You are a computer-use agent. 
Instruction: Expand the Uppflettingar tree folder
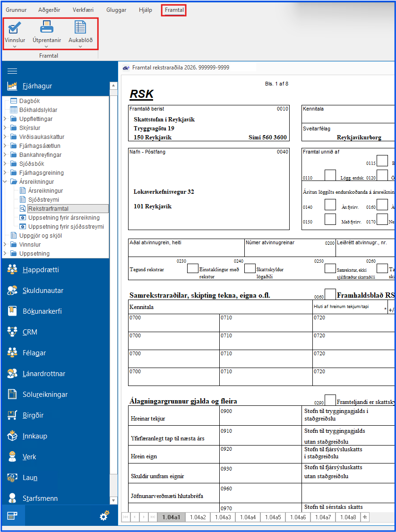pyautogui.click(x=5, y=119)
